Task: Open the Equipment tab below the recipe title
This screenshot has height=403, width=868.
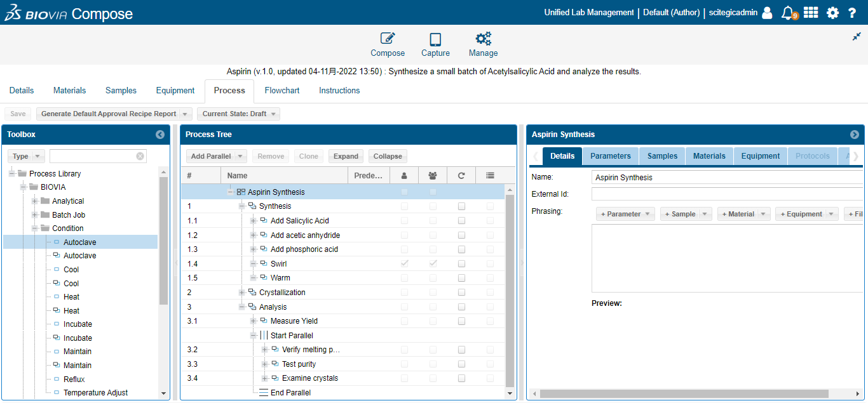Action: [175, 91]
